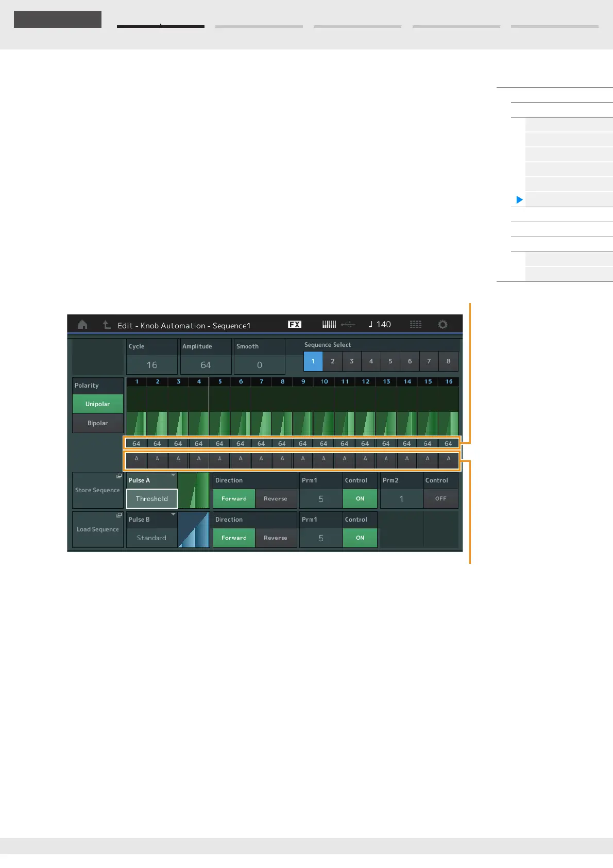Click the USB connection icon

pyautogui.click(x=348, y=324)
